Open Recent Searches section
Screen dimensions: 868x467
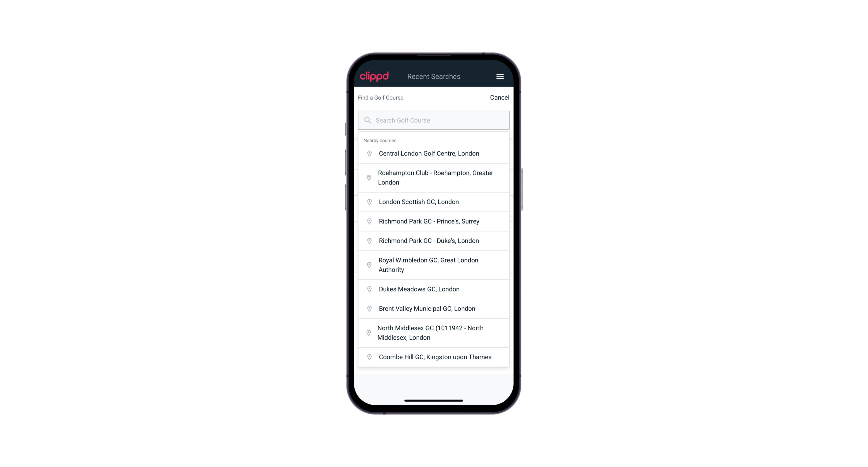[x=434, y=76]
